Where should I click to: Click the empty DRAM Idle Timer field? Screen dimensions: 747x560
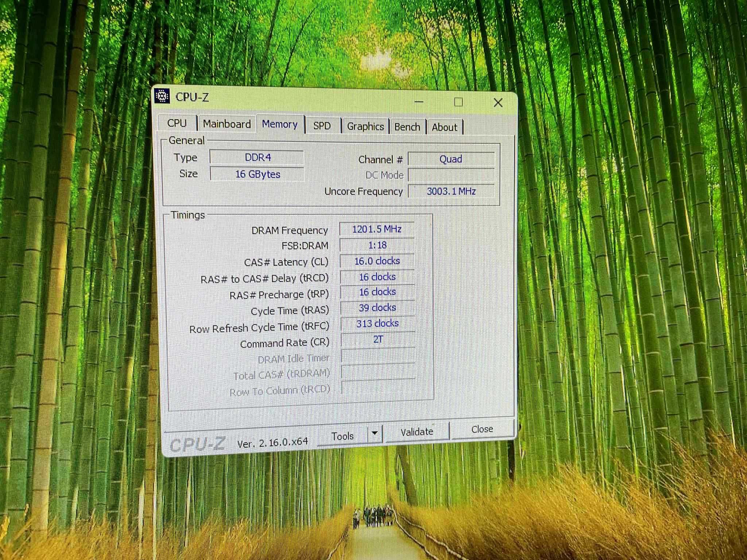378,355
